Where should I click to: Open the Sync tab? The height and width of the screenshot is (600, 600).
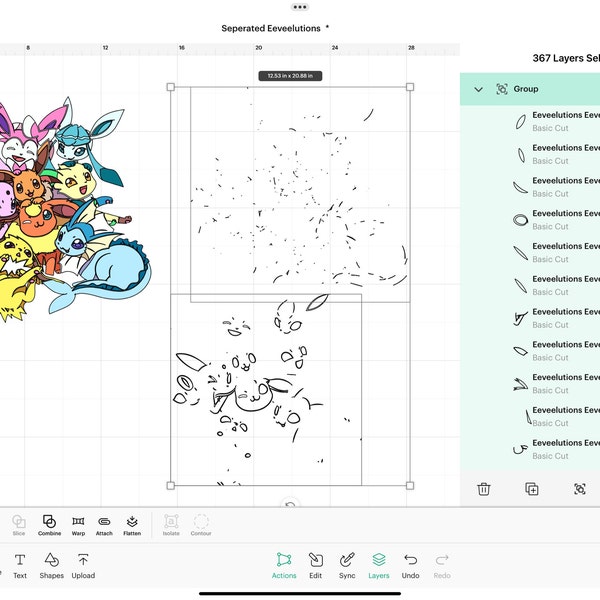(x=347, y=566)
